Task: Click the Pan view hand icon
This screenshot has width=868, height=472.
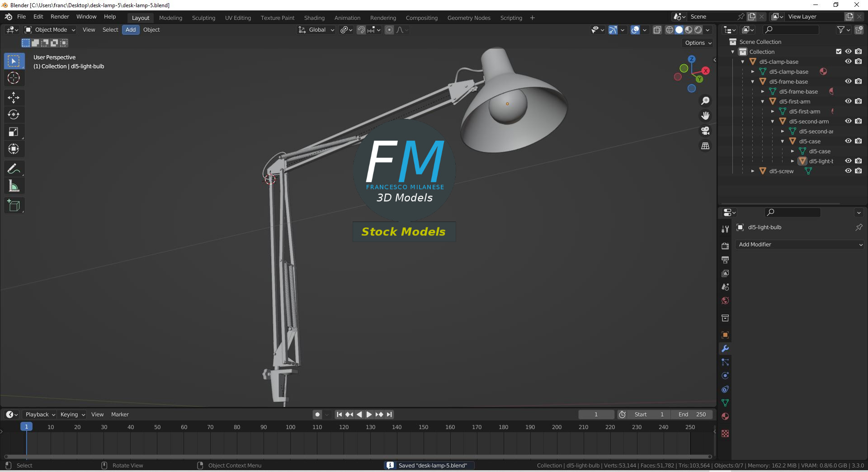Action: point(705,116)
